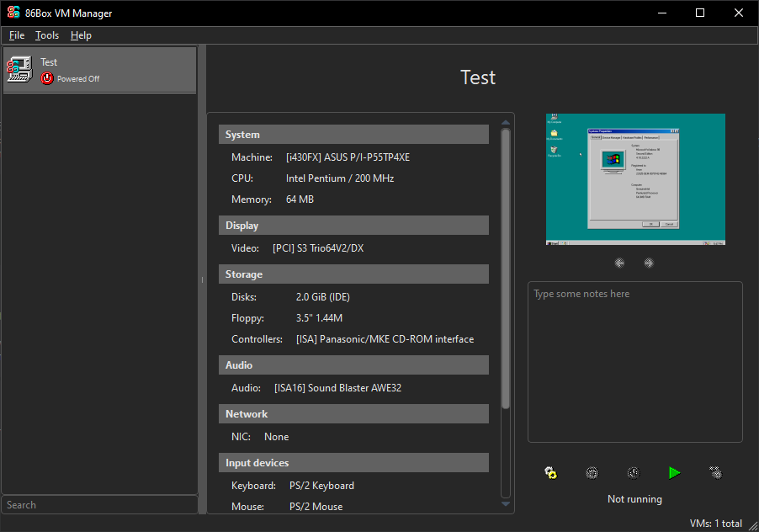Click the Input devices section header
759x532 pixels.
(353, 463)
